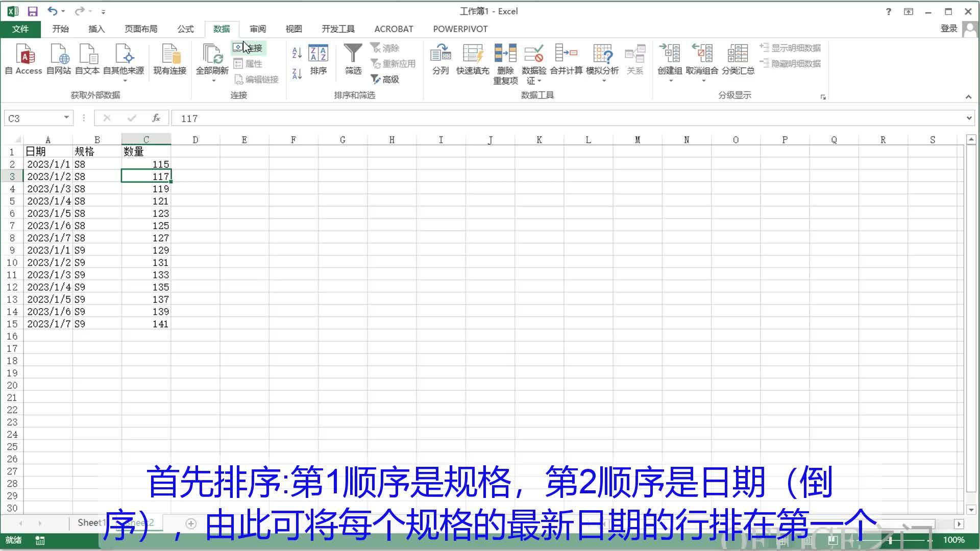
Task: Click the 登录 sign-in link
Action: [948, 29]
